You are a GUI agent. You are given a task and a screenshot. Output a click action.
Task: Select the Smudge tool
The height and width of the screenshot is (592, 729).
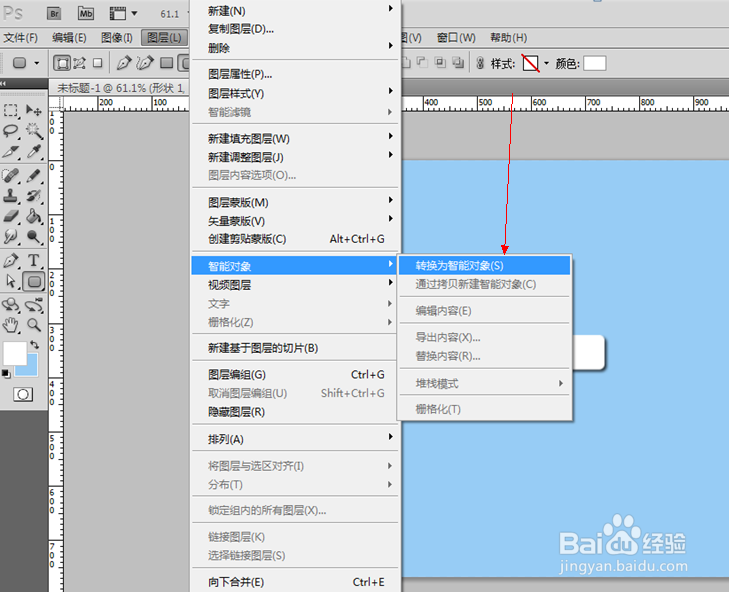(x=10, y=237)
